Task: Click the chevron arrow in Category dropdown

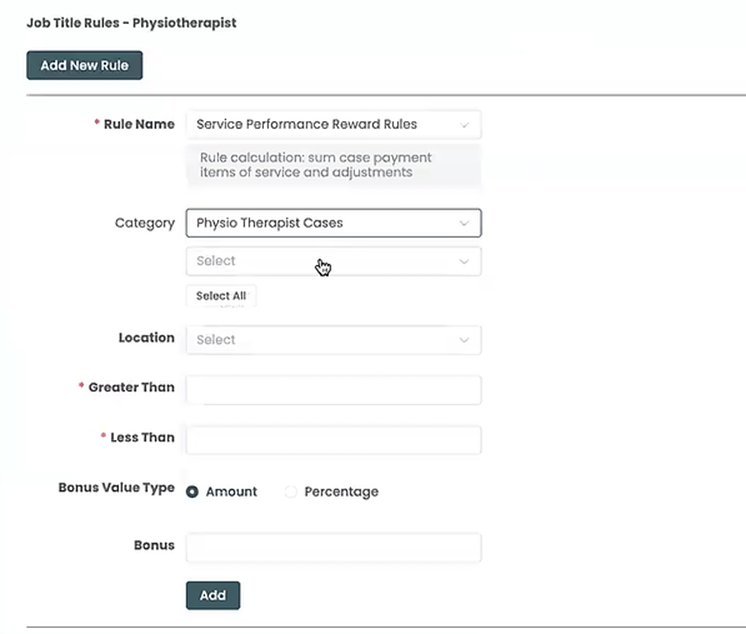Action: [464, 223]
